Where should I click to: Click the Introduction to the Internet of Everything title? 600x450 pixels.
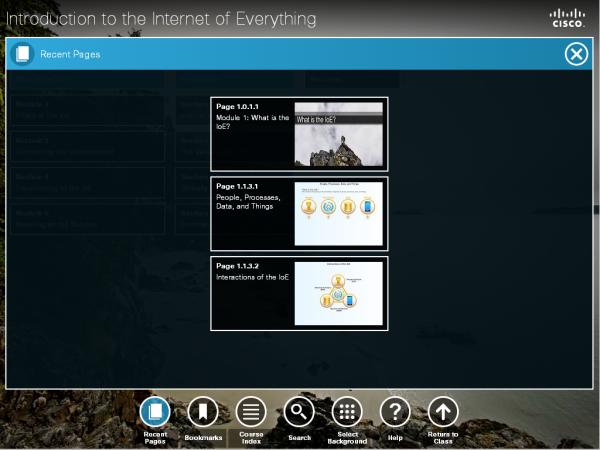[x=161, y=18]
